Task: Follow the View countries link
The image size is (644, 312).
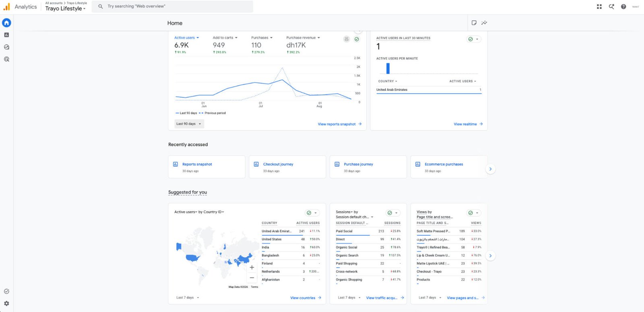Action: (305, 298)
